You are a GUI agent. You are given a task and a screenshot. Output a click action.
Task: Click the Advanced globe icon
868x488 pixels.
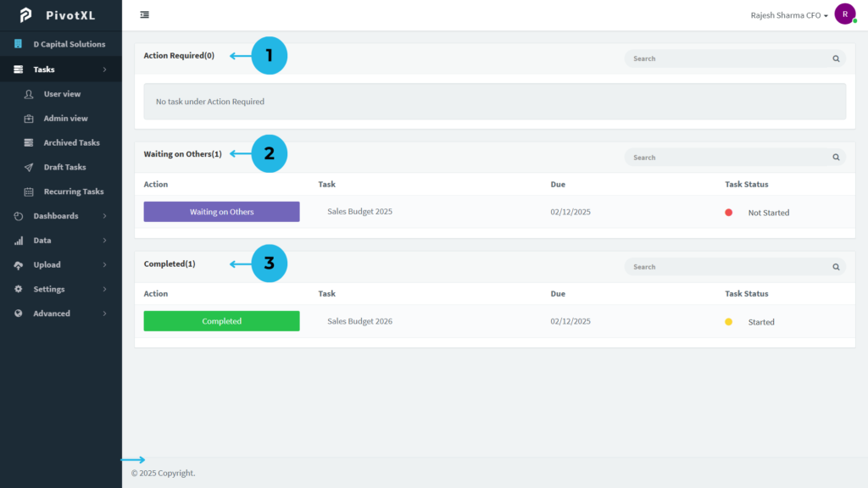coord(19,313)
